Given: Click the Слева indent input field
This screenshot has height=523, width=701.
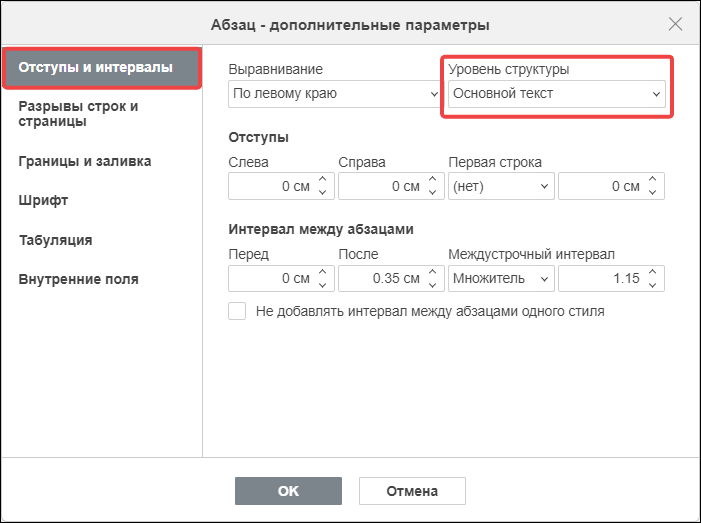Looking at the screenshot, I should point(281,186).
